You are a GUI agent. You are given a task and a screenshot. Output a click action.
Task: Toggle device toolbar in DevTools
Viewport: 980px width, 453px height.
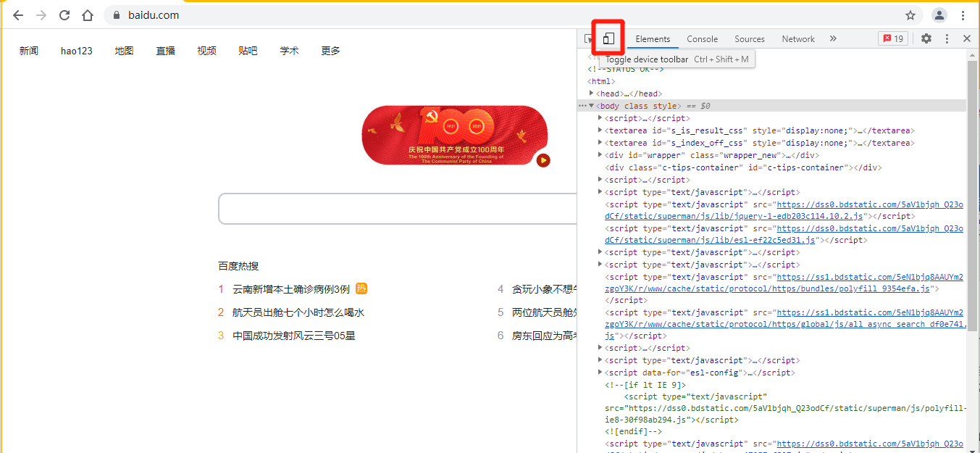point(608,38)
